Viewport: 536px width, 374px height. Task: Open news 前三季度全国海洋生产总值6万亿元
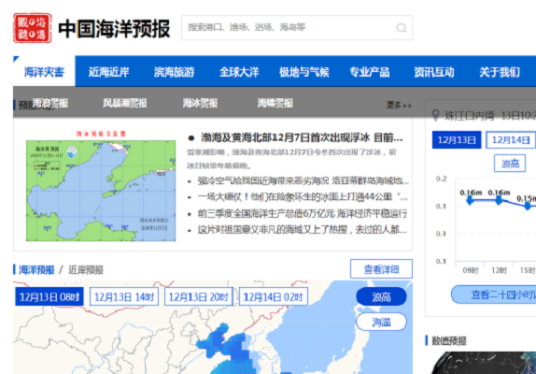tap(302, 214)
